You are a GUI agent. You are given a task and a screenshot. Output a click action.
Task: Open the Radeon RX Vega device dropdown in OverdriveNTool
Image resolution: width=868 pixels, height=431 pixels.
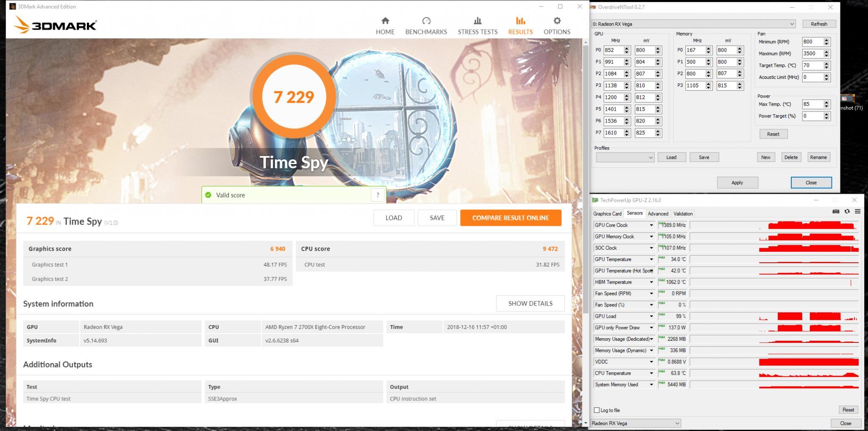(693, 24)
